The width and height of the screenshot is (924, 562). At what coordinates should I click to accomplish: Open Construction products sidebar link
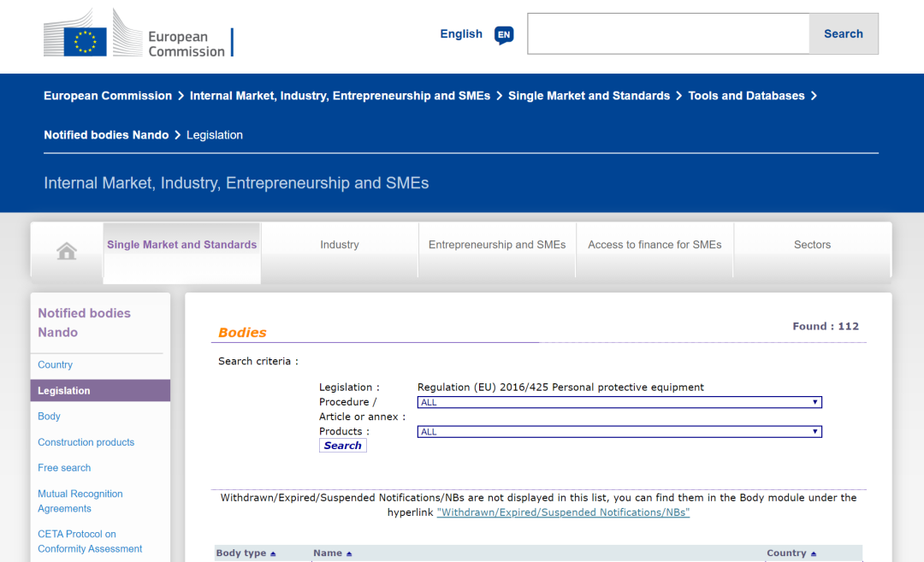click(x=86, y=442)
